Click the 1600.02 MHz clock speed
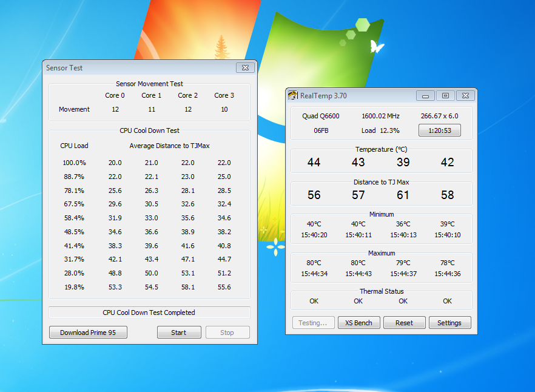The height and width of the screenshot is (392, 535). click(x=380, y=116)
